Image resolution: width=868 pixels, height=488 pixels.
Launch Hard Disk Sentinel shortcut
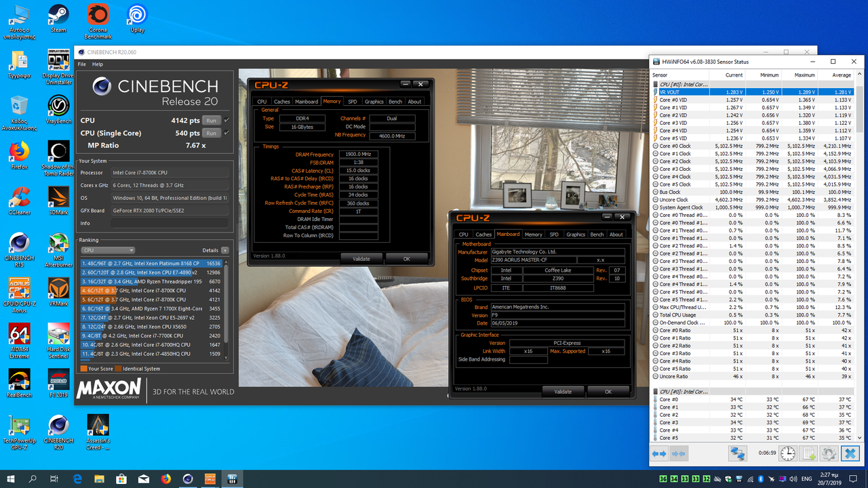[58, 342]
